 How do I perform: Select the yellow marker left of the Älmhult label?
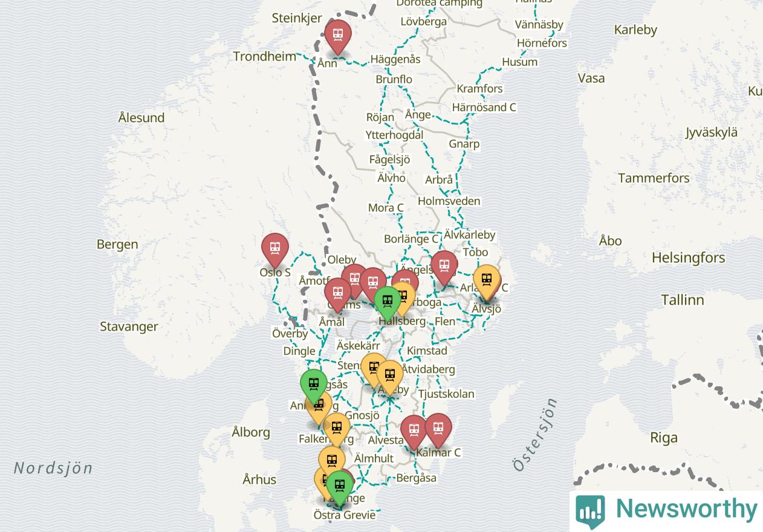pos(332,462)
